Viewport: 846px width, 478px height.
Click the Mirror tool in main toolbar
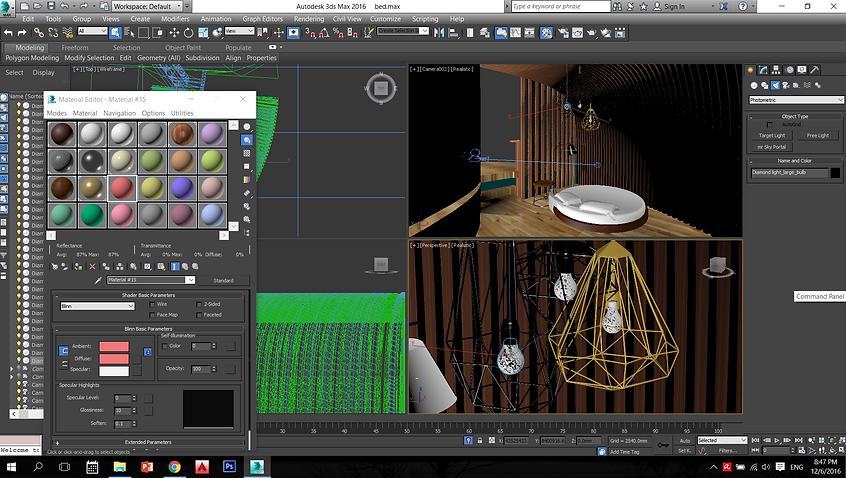(x=439, y=33)
